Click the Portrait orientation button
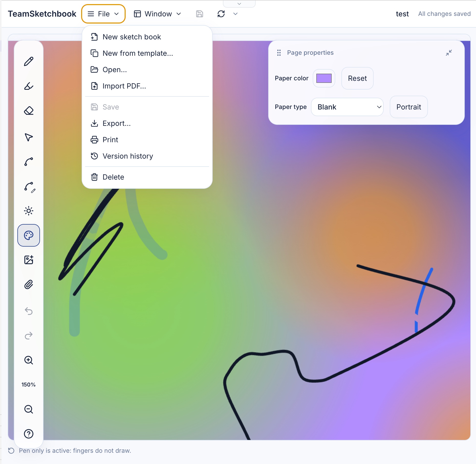476x464 pixels. pyautogui.click(x=409, y=107)
